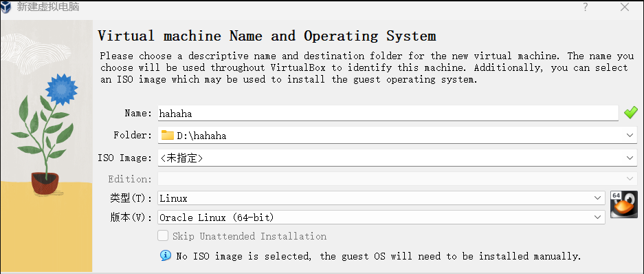Viewport: 644px width, 274px height.
Task: Open the 版本(V) dropdown showing Oracle Linux (64-bit)
Action: [x=381, y=218]
